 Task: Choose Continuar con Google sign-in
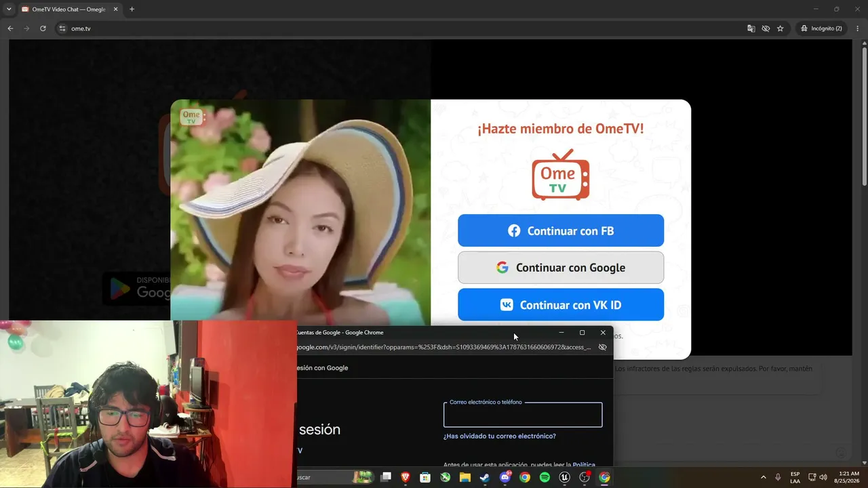pyautogui.click(x=561, y=268)
